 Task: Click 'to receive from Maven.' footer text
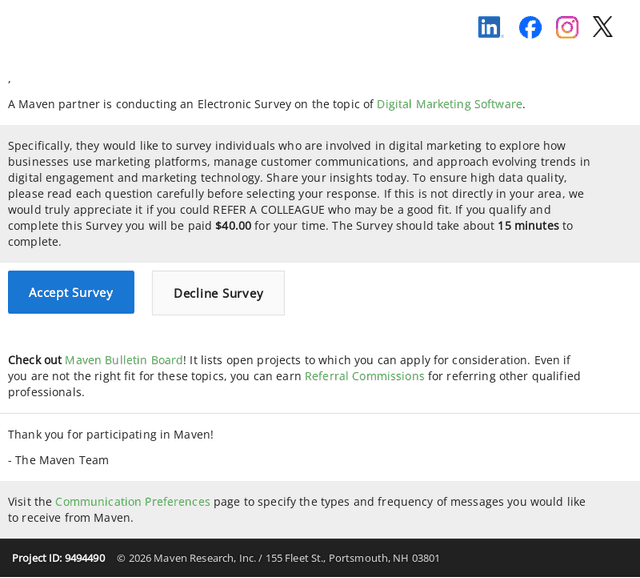71,518
